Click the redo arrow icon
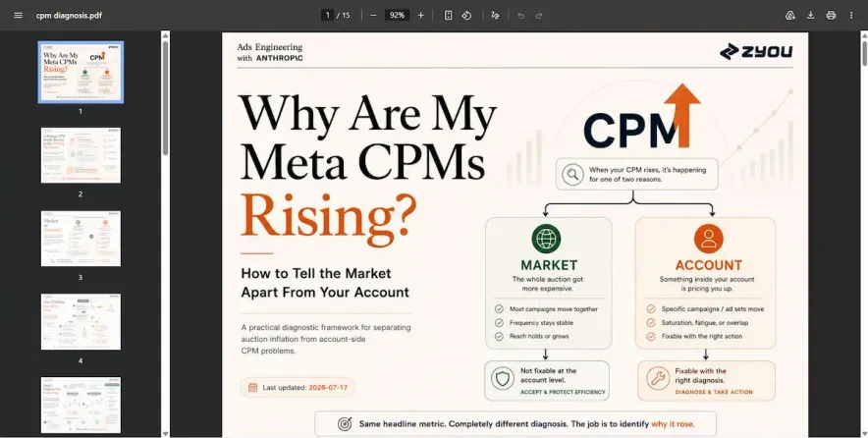Screen dimensions: 868x438 [x=539, y=15]
